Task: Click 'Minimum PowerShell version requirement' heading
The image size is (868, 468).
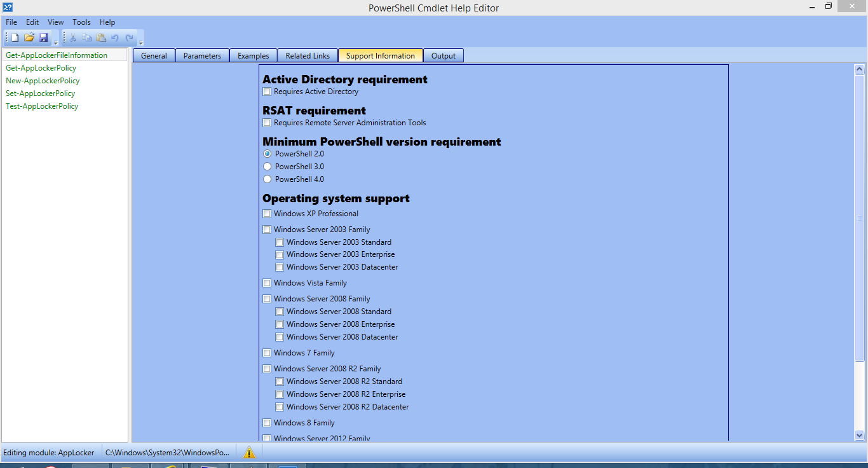Action: pos(382,142)
